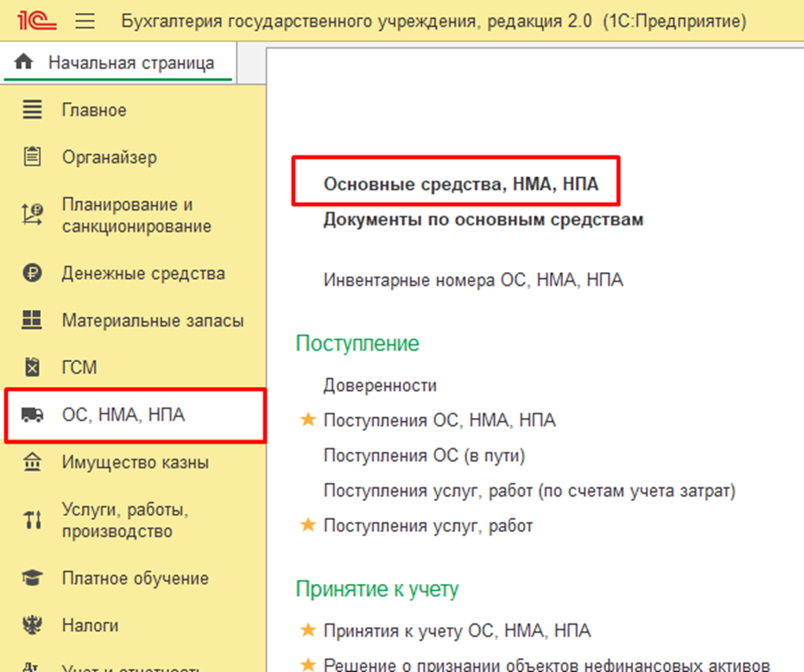Open the hamburger main menu icon
Viewport: 804px width, 672px height.
point(85,21)
